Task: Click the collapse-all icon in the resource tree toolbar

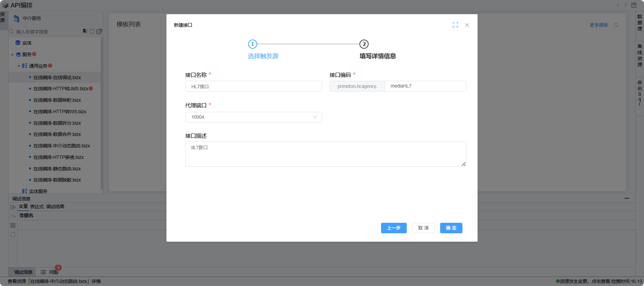Action: 99,31
